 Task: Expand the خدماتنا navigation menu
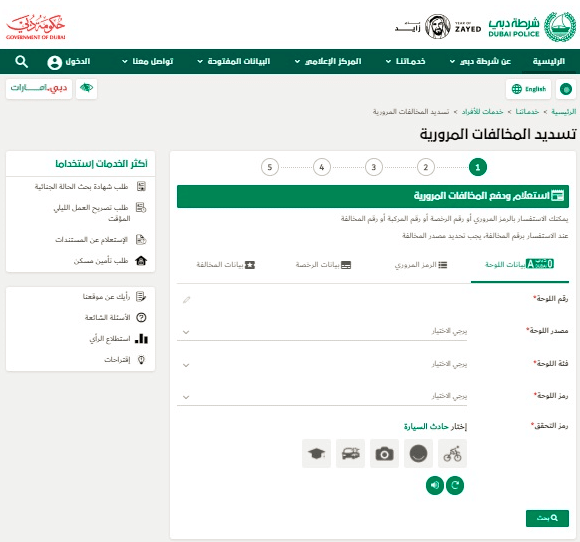point(405,61)
